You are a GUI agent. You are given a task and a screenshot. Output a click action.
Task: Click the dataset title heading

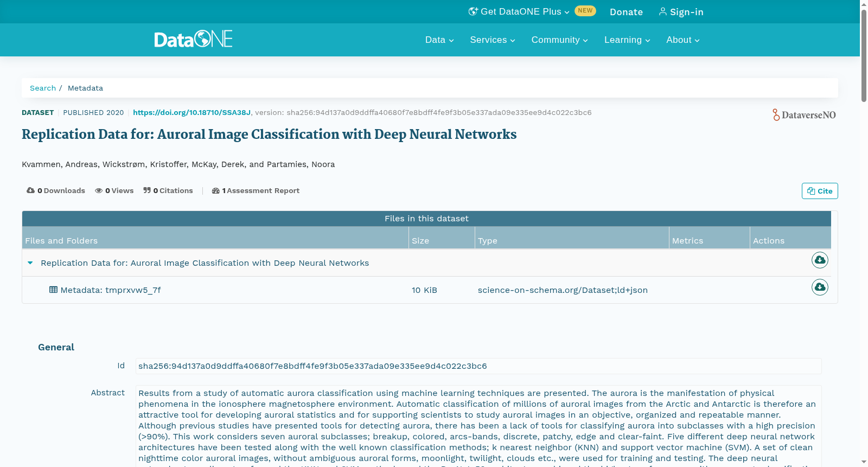tap(269, 134)
